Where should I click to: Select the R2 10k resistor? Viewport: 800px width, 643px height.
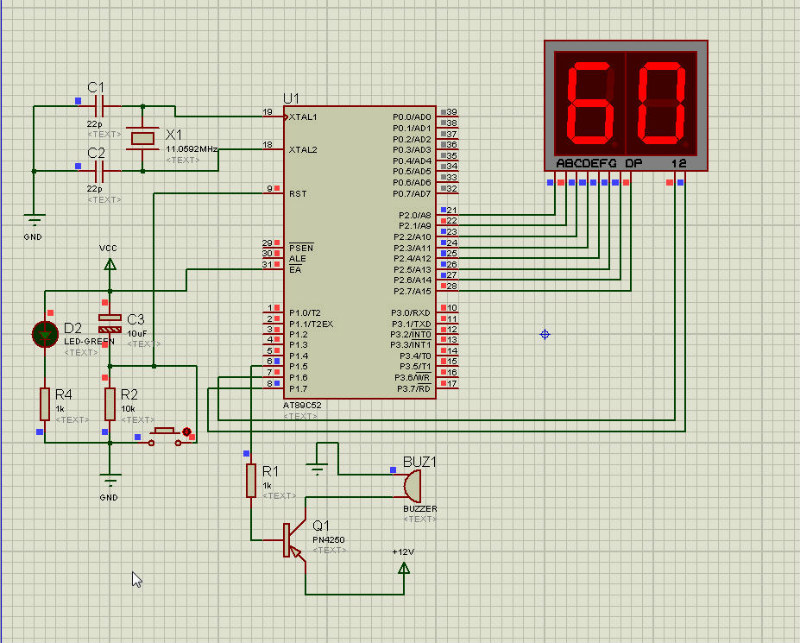pyautogui.click(x=109, y=404)
